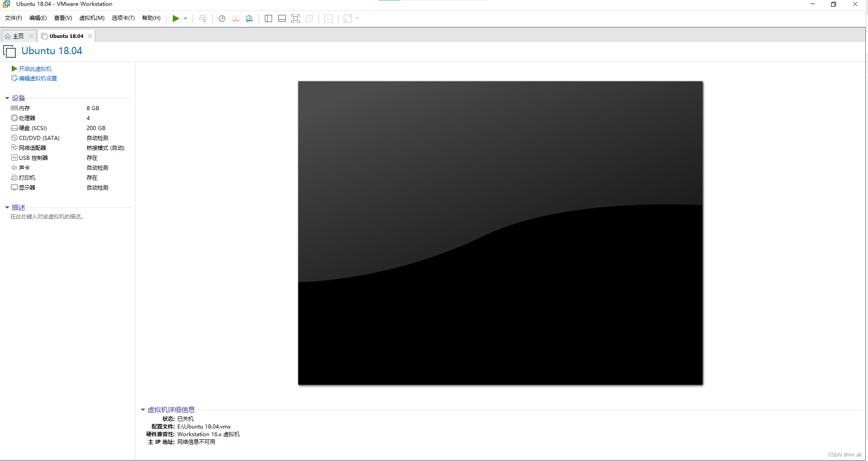
Task: Click the 已关机 status text
Action: (x=185, y=419)
